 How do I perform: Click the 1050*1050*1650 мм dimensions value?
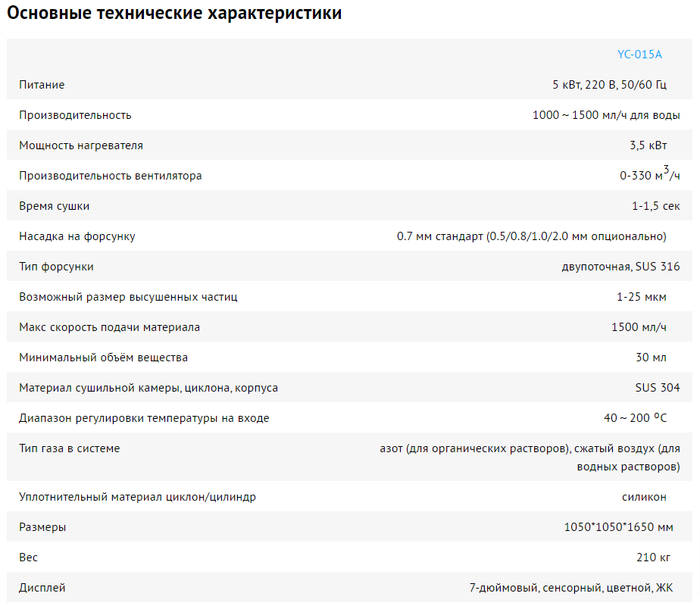point(618,527)
